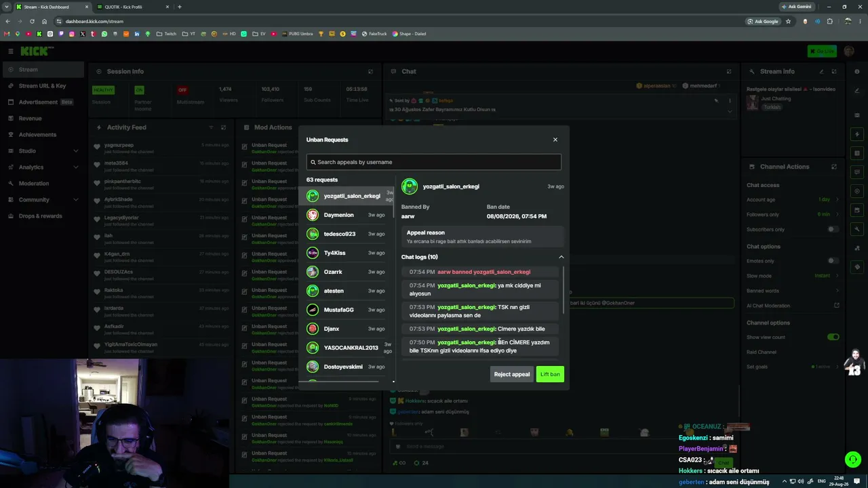Open a new browser tab

click(179, 7)
